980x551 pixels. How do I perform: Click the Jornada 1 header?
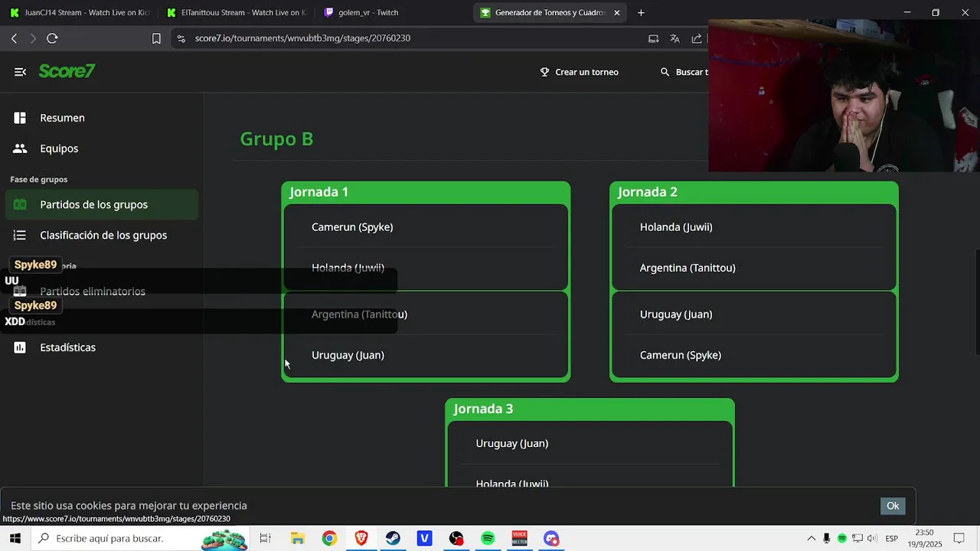click(318, 192)
